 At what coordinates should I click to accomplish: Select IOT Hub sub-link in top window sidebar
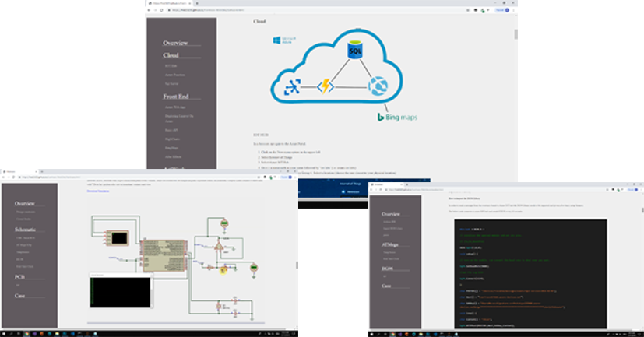pos(171,65)
